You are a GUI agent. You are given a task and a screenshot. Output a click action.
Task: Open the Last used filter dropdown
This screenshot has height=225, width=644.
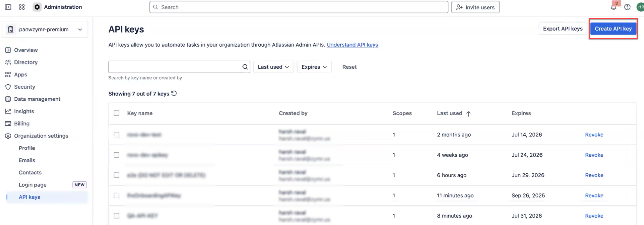click(x=273, y=67)
